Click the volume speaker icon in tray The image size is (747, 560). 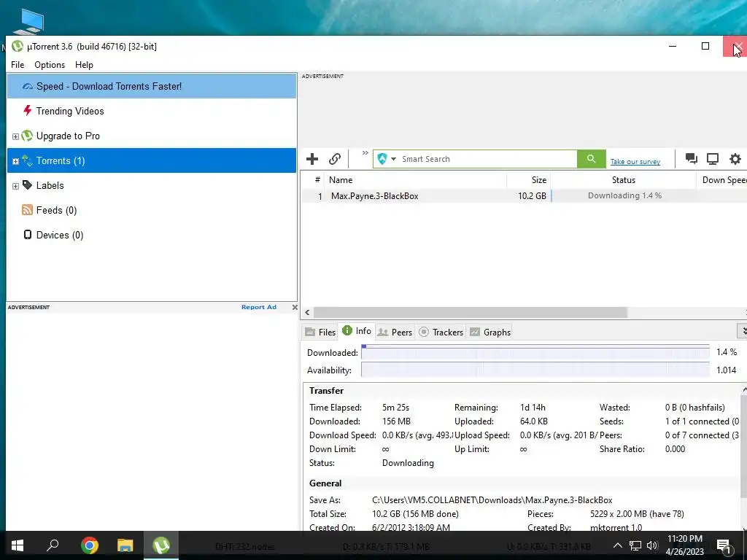pyautogui.click(x=652, y=545)
